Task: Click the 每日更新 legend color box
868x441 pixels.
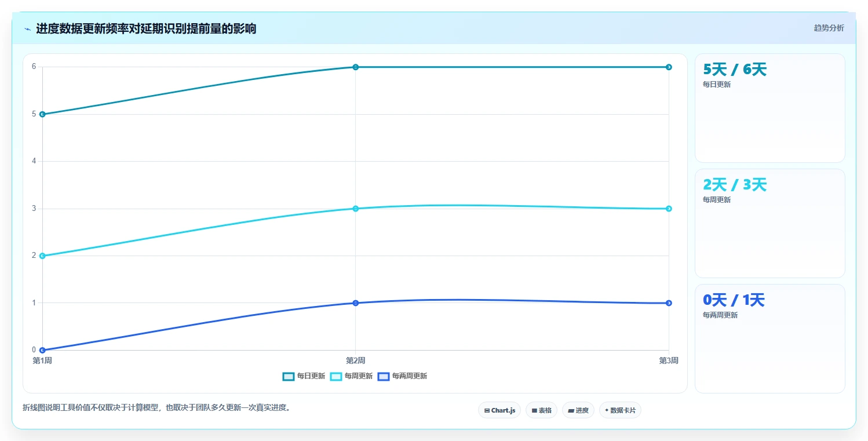Action: tap(289, 376)
